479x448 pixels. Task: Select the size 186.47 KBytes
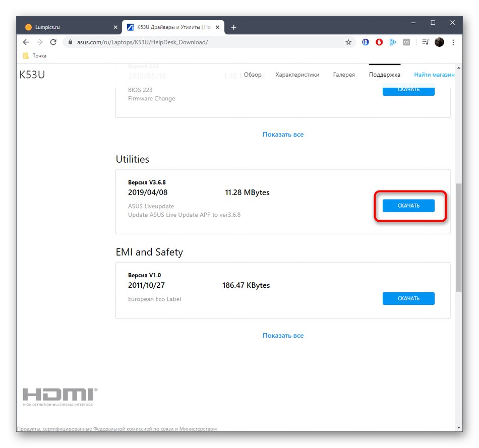pyautogui.click(x=246, y=285)
